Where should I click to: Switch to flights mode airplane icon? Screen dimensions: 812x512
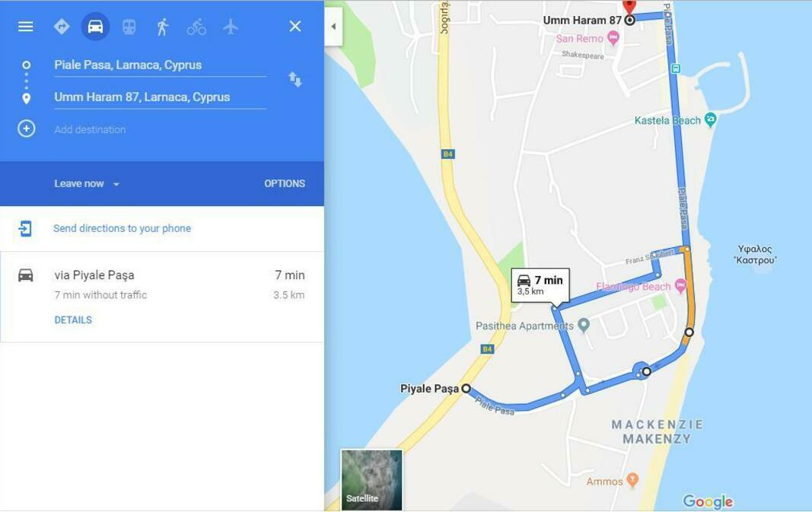(231, 27)
